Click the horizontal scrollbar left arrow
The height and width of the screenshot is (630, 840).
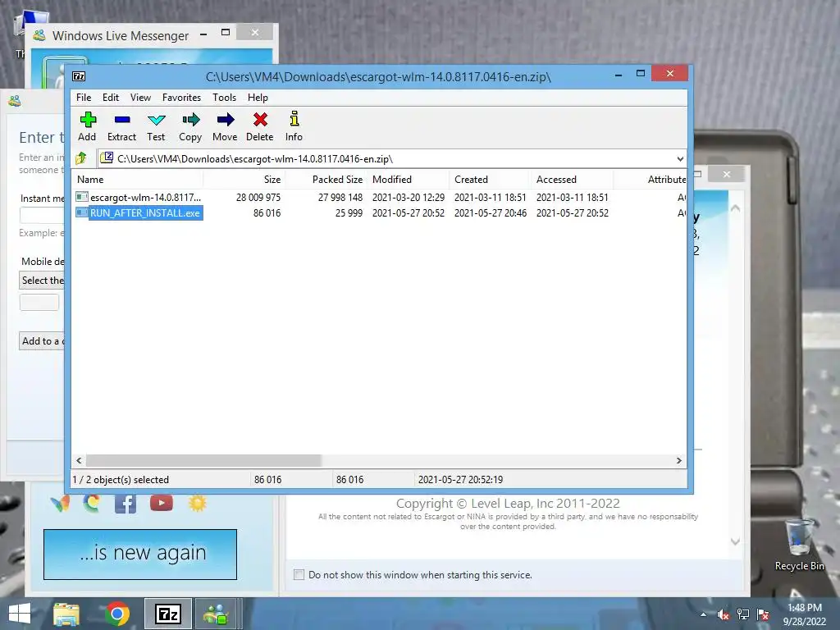click(x=80, y=461)
